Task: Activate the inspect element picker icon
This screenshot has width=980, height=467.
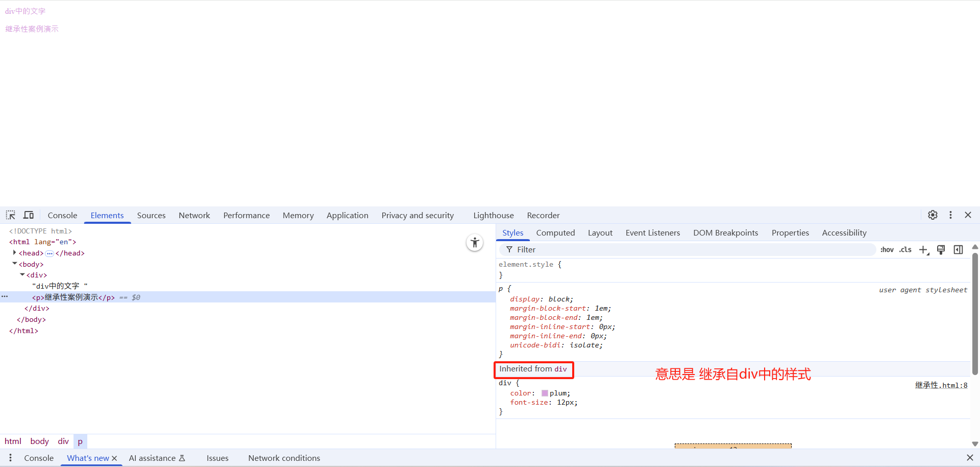Action: click(x=11, y=215)
